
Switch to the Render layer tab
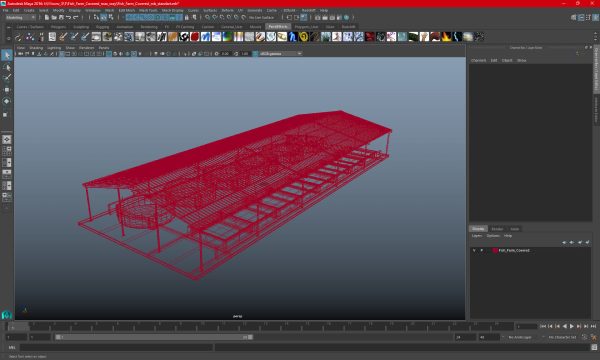(x=497, y=229)
